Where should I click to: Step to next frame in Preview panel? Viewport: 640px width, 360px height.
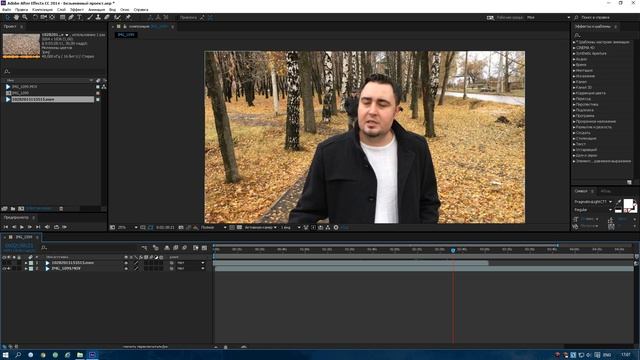click(x=30, y=227)
